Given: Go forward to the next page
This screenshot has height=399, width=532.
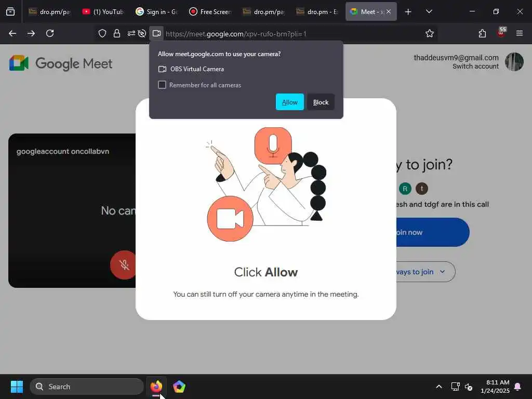Looking at the screenshot, I should coord(31,33).
